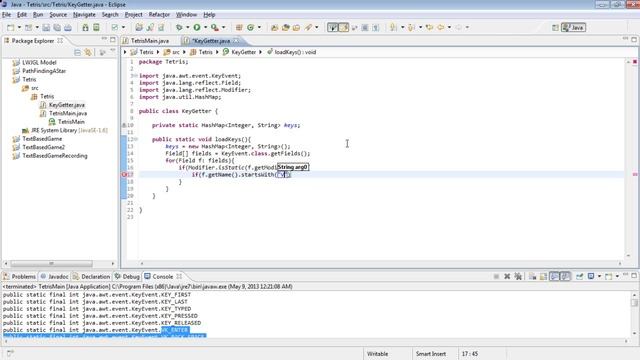The image size is (640, 360).
Task: Click the Save toolbar icon
Action: (x=46, y=27)
